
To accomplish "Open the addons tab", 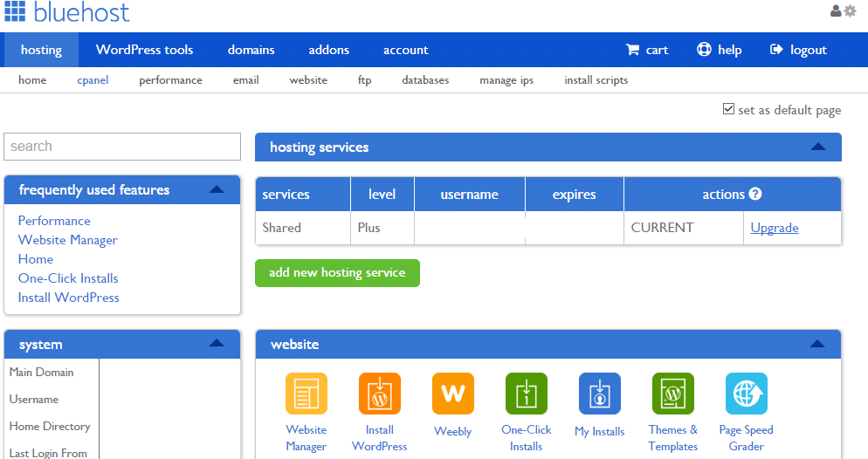I will pos(329,50).
